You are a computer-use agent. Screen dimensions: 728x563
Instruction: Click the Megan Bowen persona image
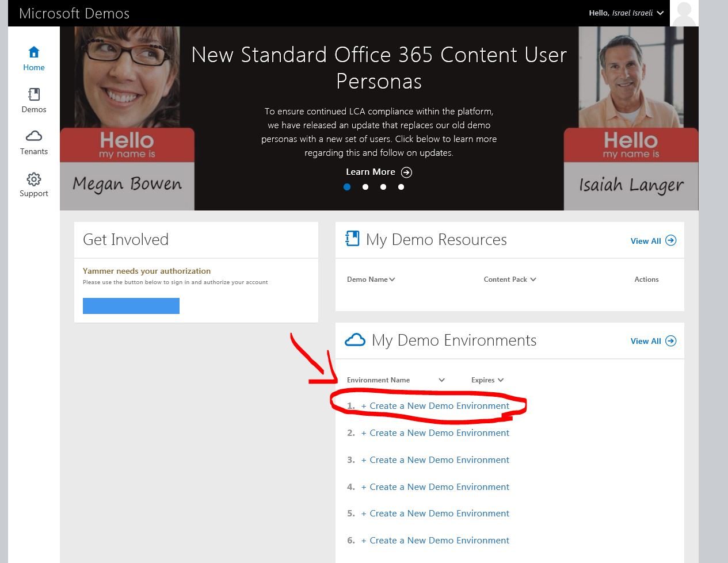[127, 118]
